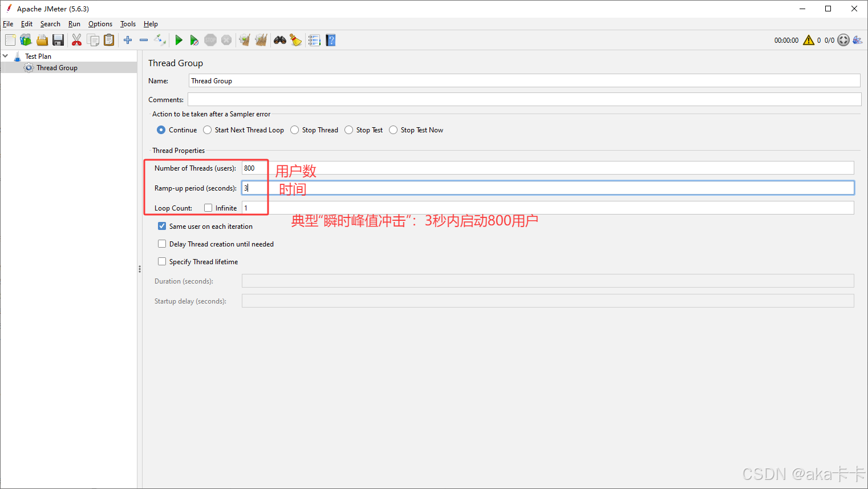Click Start no pauses icon
Image resolution: width=868 pixels, height=489 pixels.
(x=194, y=40)
